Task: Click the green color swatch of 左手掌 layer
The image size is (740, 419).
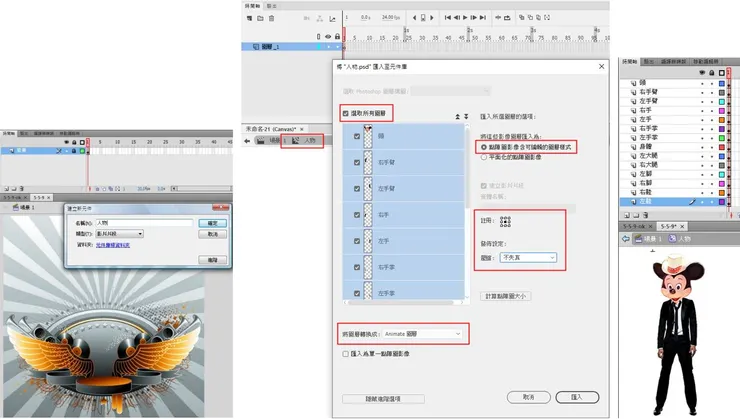Action: (x=722, y=138)
